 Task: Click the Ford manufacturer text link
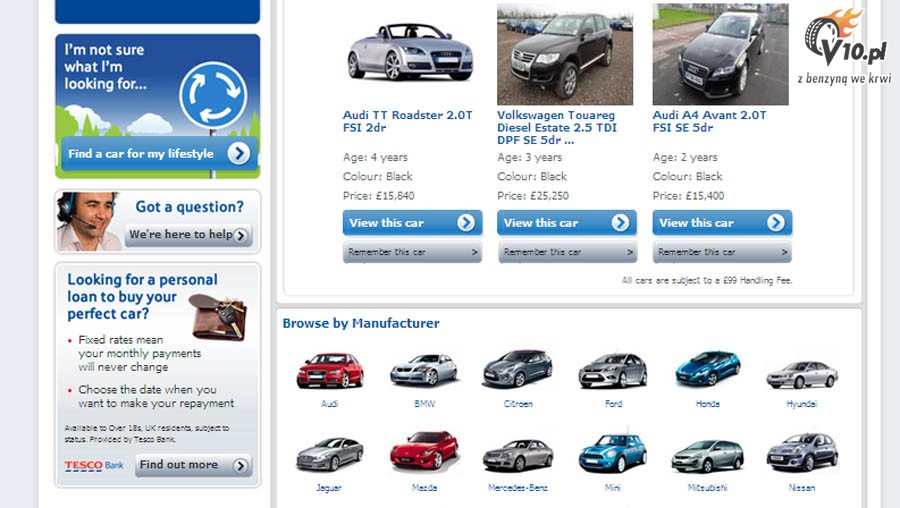tap(614, 404)
